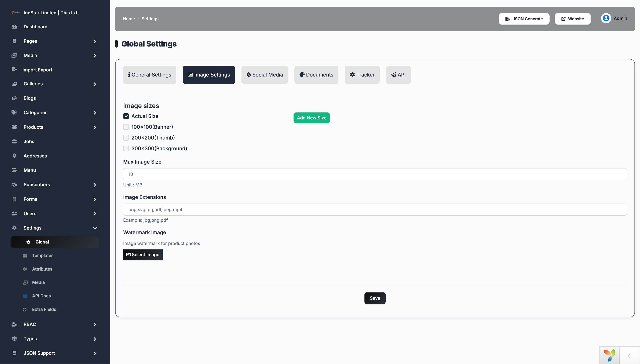Click the Extra Fields plus icon
This screenshot has width=640, height=364.
[25, 309]
